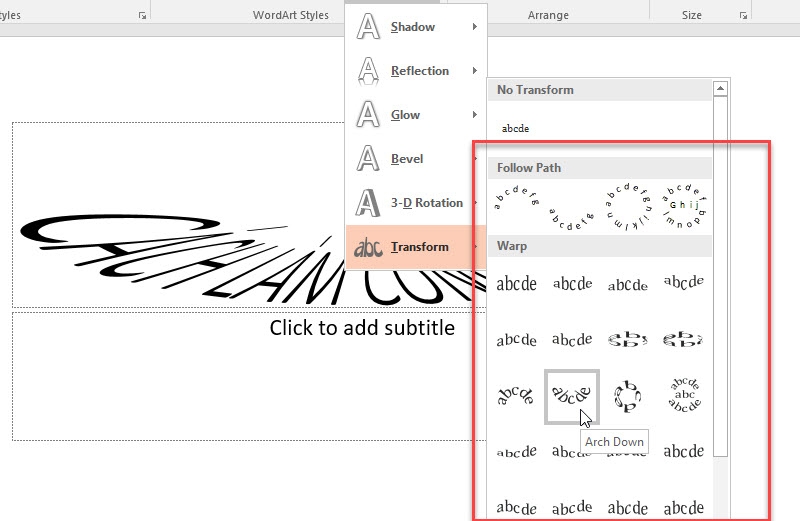Apply the Triangle Up warp effect

(x=628, y=284)
